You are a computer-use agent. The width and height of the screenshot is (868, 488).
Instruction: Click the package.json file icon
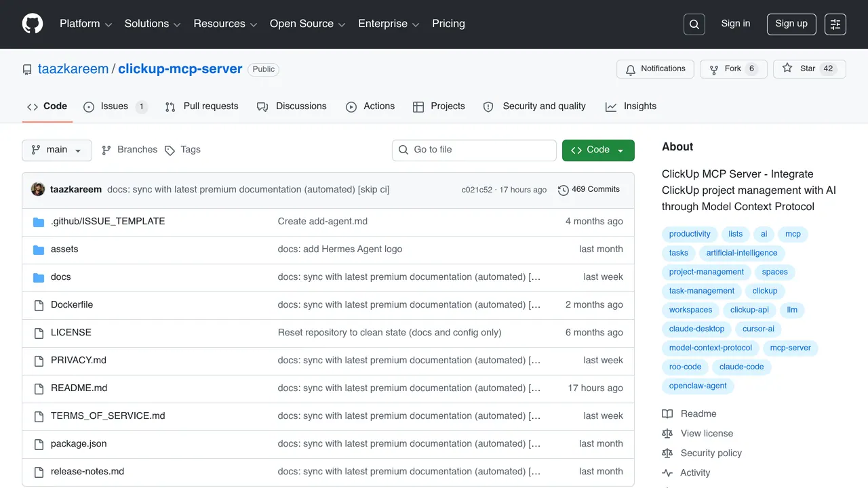pos(39,444)
